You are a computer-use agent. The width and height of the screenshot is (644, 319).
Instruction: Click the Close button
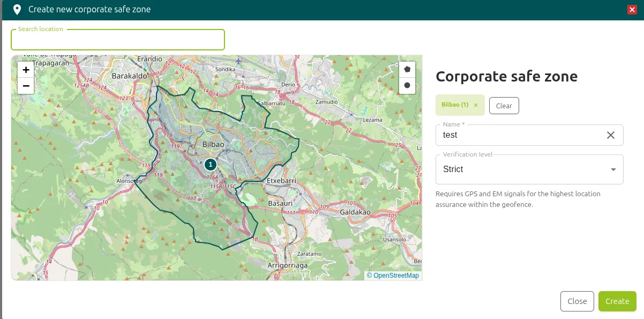pos(577,301)
